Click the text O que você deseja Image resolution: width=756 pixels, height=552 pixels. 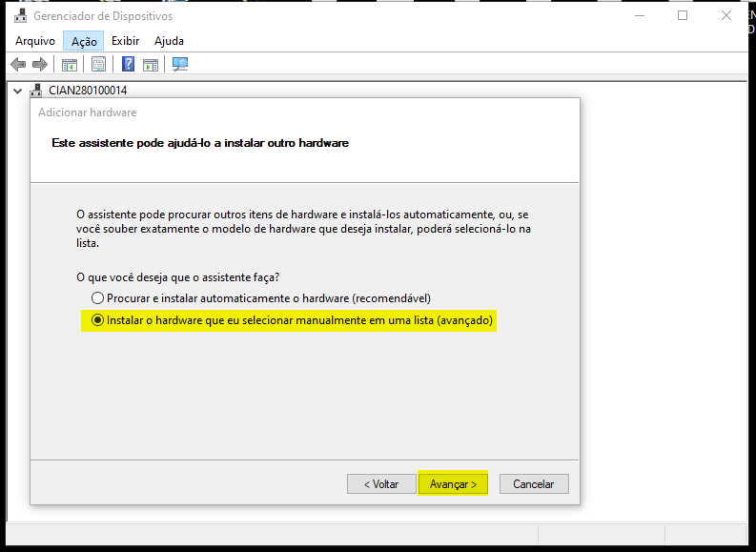click(x=178, y=277)
